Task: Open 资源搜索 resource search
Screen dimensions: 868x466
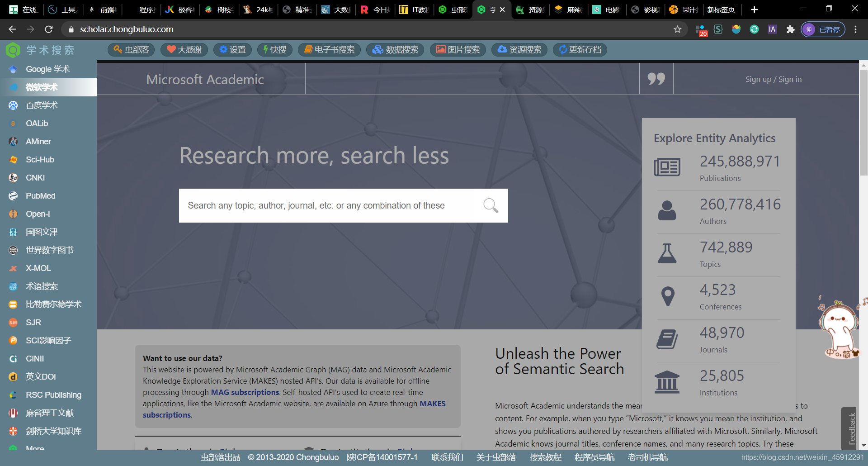Action: (x=519, y=50)
